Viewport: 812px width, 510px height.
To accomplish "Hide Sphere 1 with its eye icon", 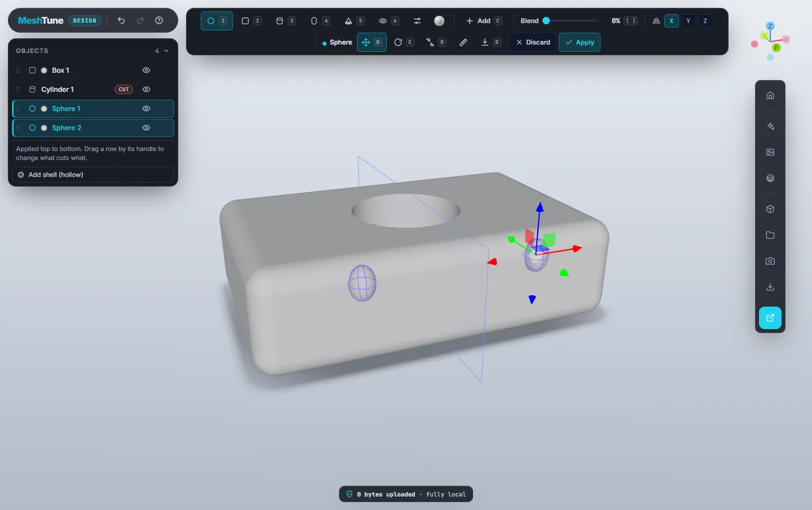I will 146,109.
